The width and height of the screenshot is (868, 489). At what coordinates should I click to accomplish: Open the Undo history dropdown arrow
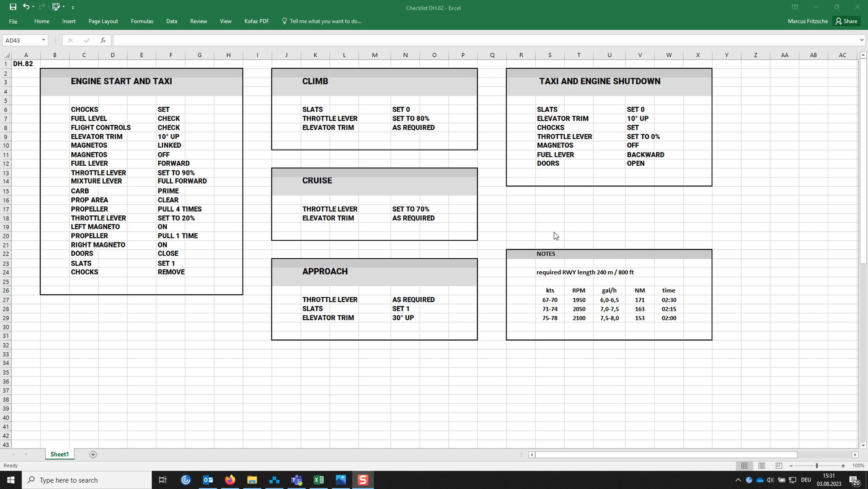pyautogui.click(x=33, y=7)
